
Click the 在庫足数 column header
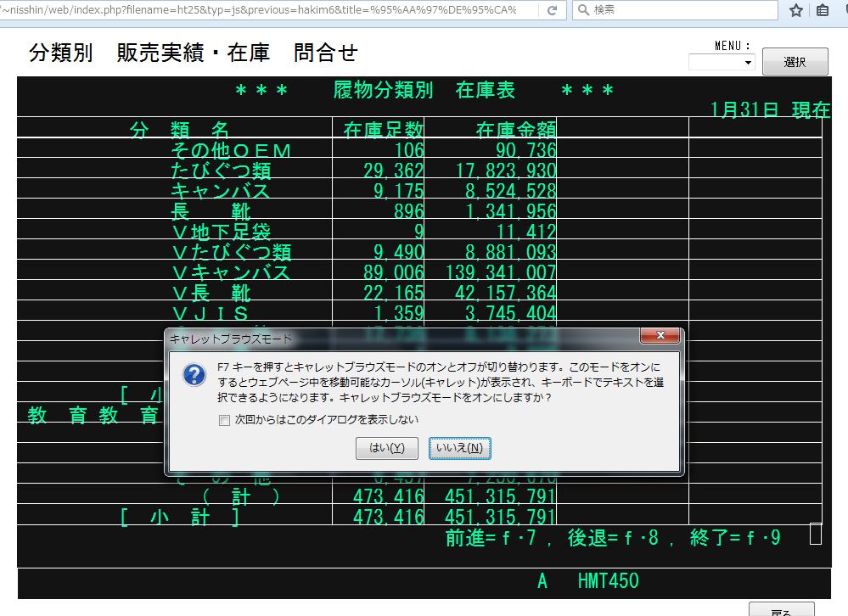(x=382, y=130)
